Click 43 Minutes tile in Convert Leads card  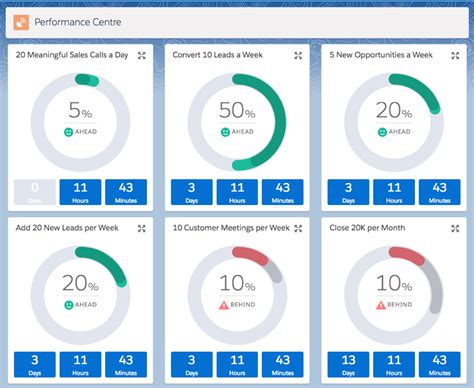pos(283,192)
